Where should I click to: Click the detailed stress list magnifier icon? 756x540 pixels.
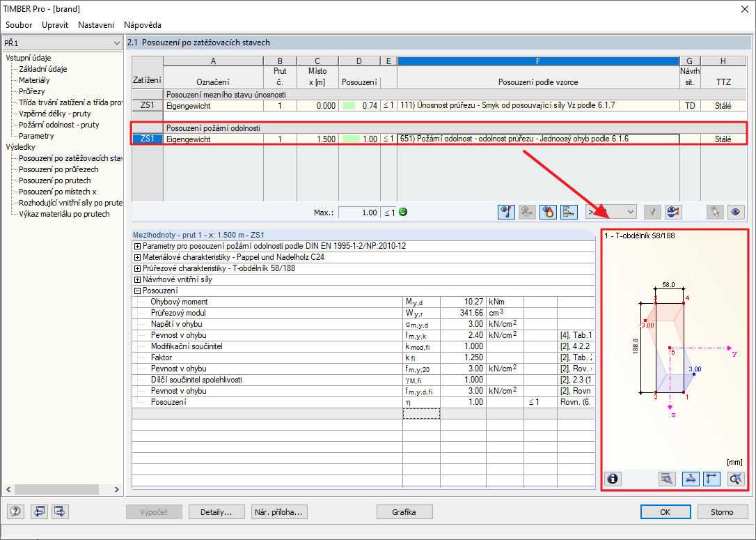pyautogui.click(x=667, y=479)
